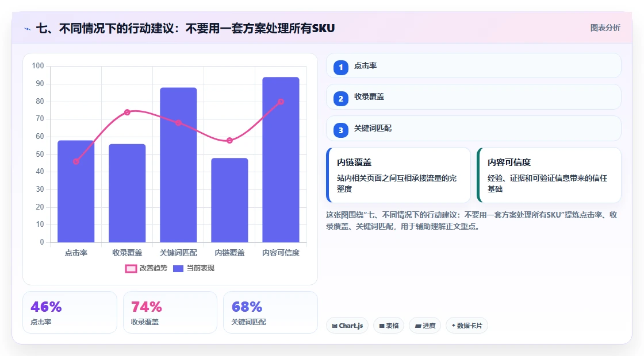Click the 关键词匹配 bar in the chart
The width and height of the screenshot is (644, 356).
click(178, 165)
